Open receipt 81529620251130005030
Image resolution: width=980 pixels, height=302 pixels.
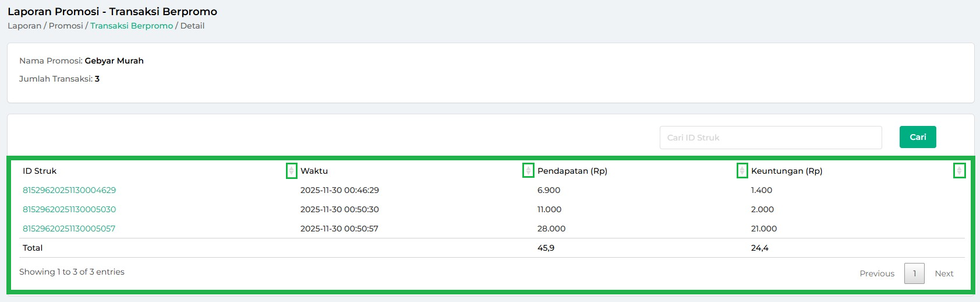point(69,209)
